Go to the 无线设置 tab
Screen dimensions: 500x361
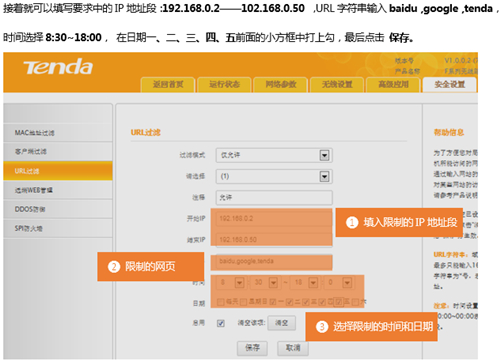337,84
